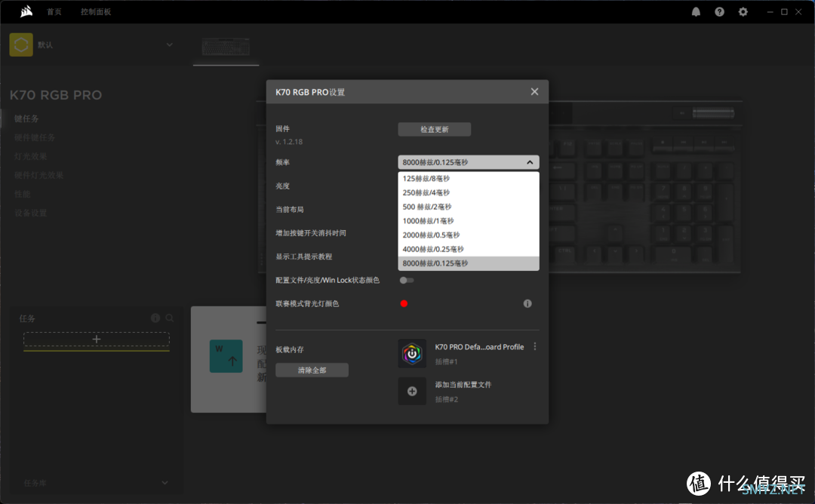Click the search icon in the 任务 panel
Viewport: 815px width, 504px height.
point(170,318)
